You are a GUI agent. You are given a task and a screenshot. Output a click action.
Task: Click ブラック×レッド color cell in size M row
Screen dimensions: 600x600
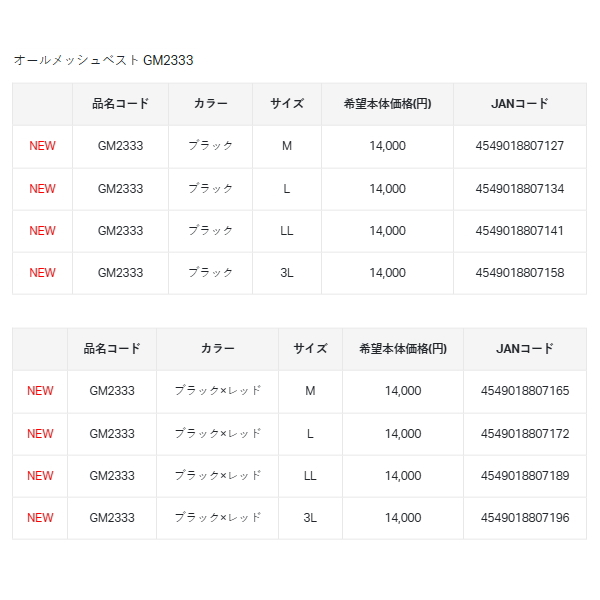217,391
